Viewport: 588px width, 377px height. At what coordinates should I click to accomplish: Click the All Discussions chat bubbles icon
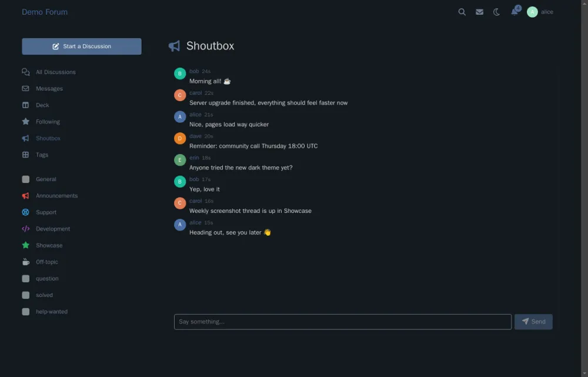coord(25,72)
